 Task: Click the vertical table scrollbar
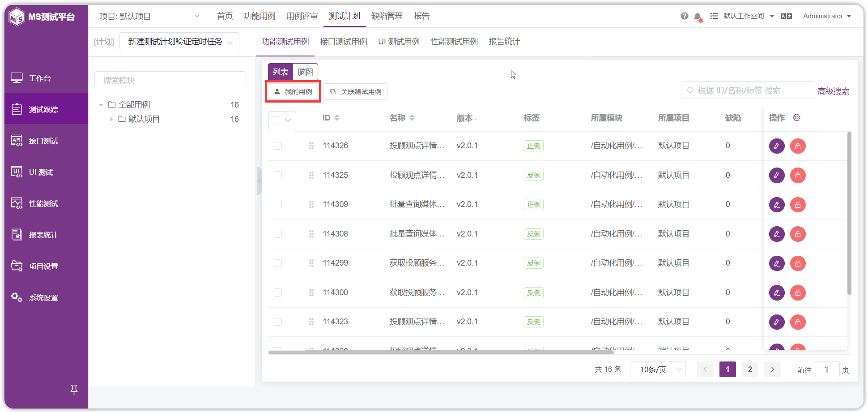point(849,213)
